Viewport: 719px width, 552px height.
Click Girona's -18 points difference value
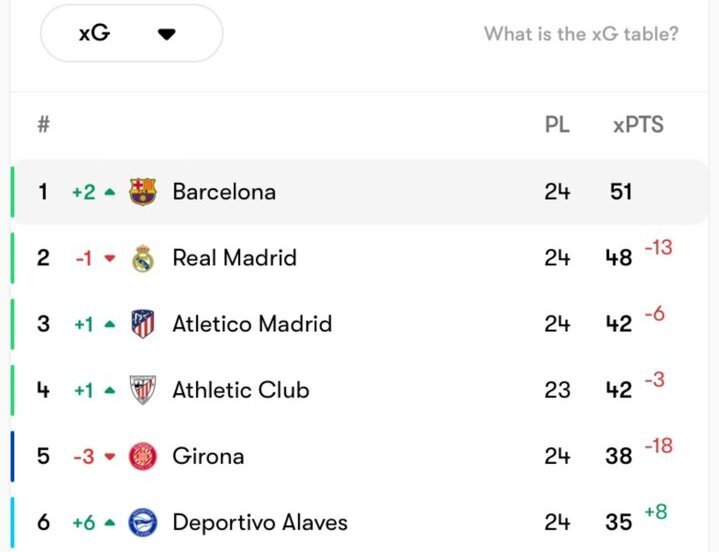pyautogui.click(x=658, y=446)
